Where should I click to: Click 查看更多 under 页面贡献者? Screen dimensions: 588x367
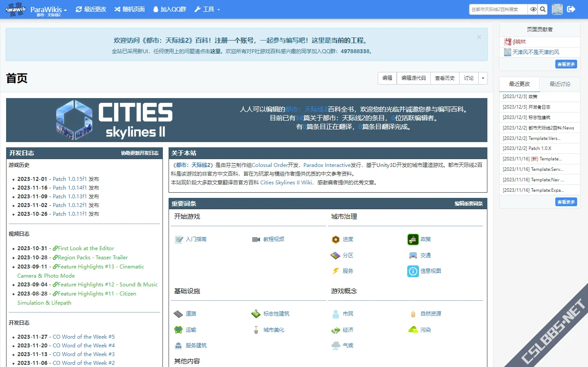pos(566,64)
